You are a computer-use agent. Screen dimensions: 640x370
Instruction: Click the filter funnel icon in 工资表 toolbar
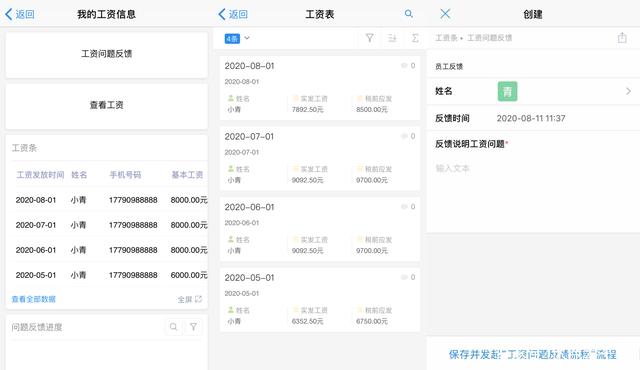tap(369, 38)
